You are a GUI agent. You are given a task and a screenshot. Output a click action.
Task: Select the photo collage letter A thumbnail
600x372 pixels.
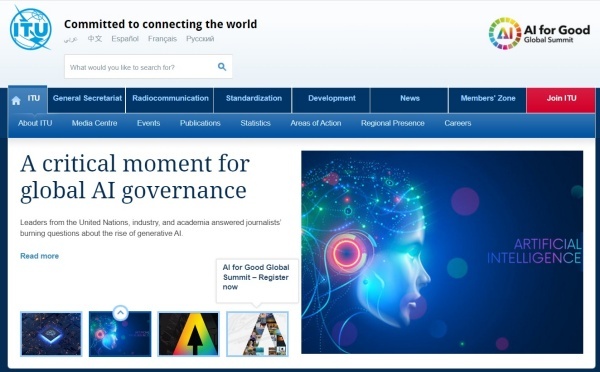click(257, 334)
